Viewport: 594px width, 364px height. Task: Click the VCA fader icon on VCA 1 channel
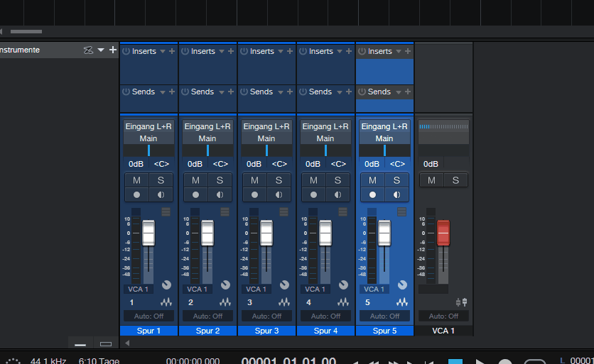tap(461, 302)
